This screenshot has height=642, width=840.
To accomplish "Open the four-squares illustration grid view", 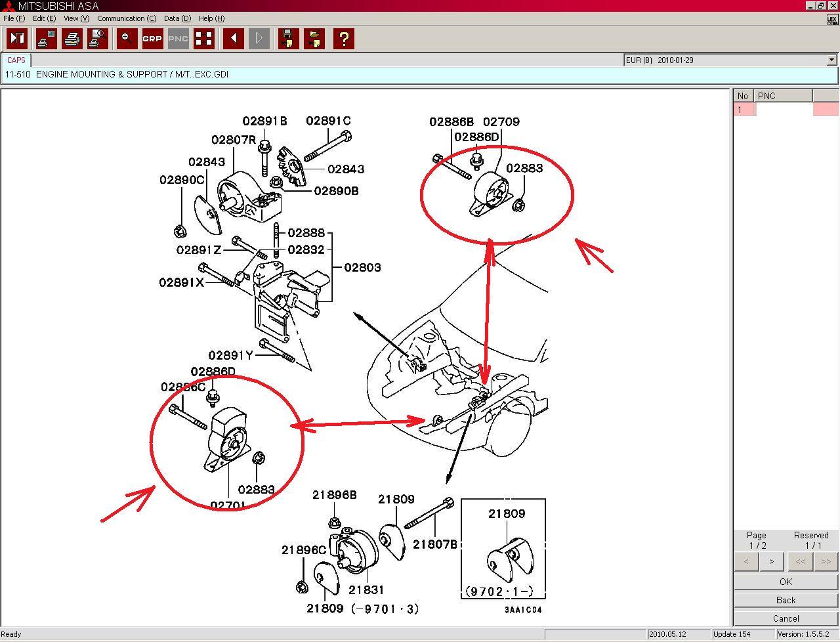I will [x=204, y=39].
